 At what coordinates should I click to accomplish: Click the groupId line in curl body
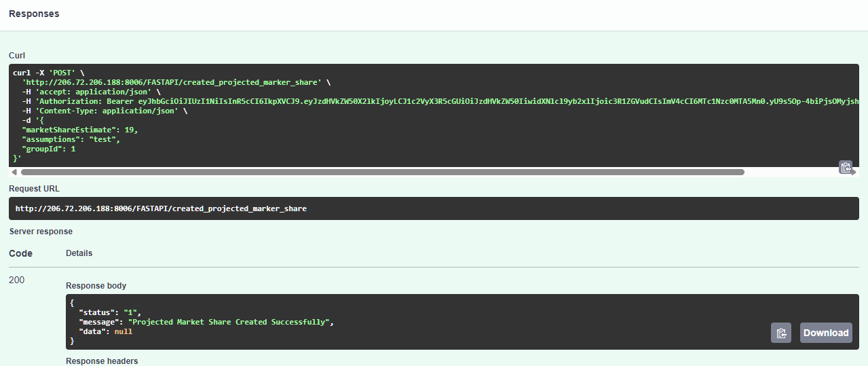[x=49, y=149]
